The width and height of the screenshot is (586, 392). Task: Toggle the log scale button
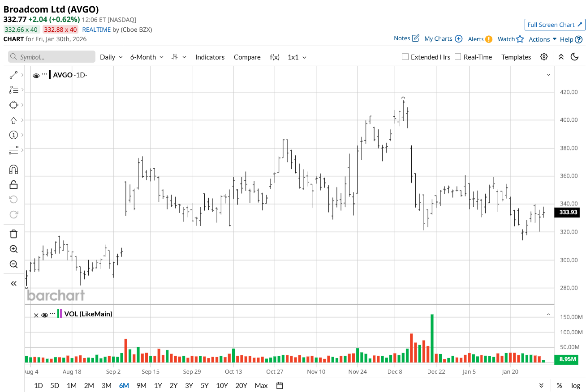(575, 385)
